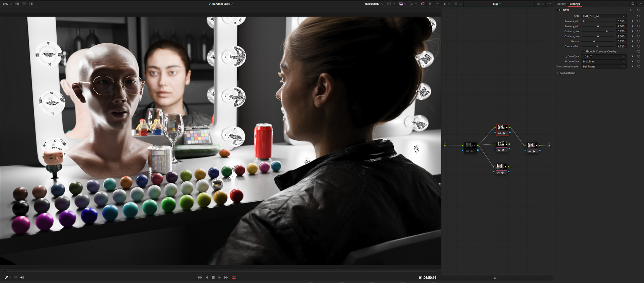Delete the DCTL effect with trash icon
Screen dimensions: 644x283
point(630,10)
